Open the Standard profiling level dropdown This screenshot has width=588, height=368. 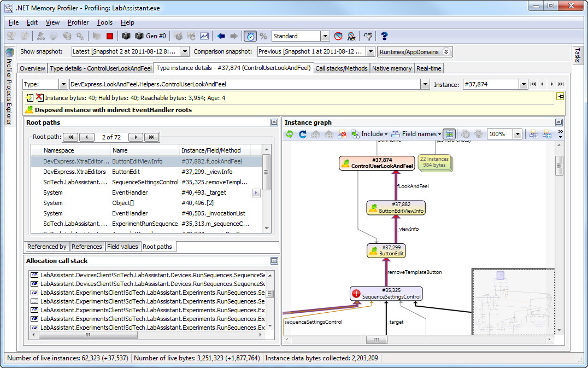tap(325, 36)
